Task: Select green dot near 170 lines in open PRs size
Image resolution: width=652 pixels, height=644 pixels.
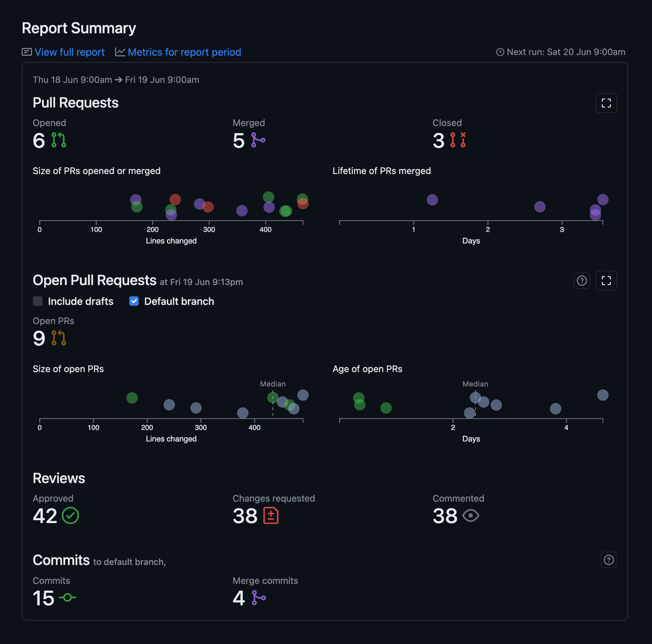Action: [132, 398]
